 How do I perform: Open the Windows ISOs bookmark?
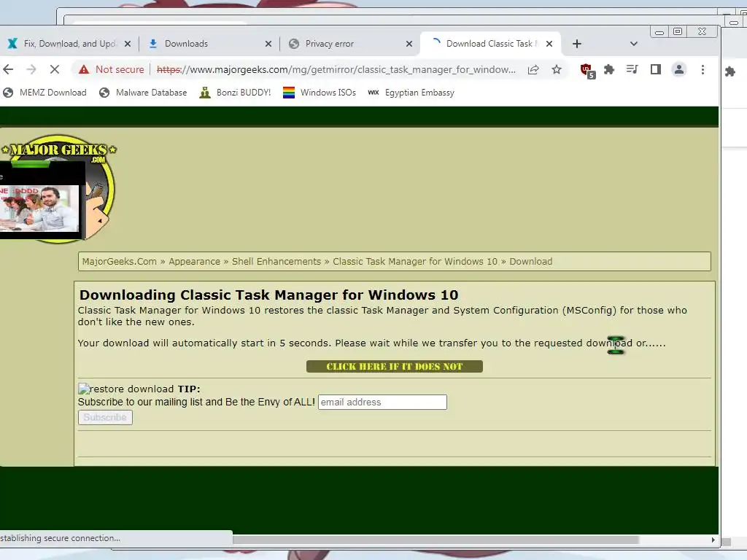tap(320, 93)
